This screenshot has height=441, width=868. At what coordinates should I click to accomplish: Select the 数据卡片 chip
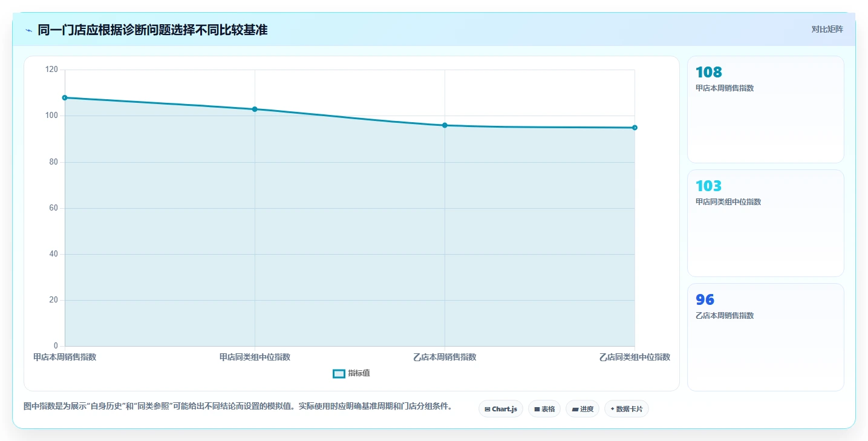coord(627,409)
